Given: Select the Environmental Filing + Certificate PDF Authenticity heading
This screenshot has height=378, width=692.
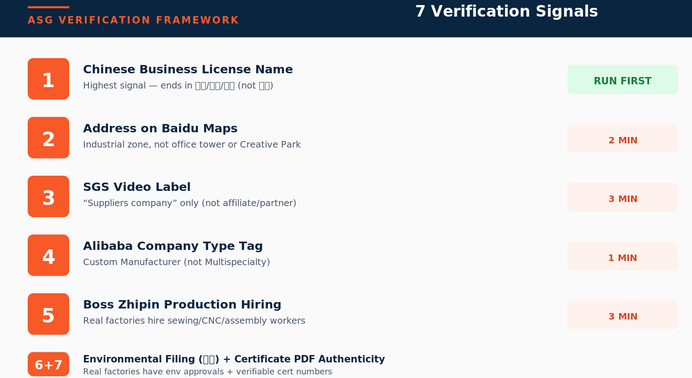Looking at the screenshot, I should click(234, 359).
